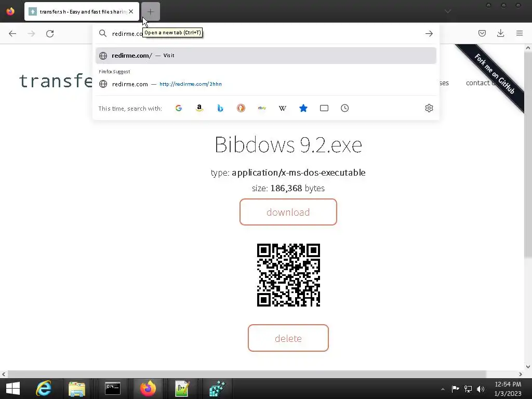The image size is (532, 399).
Task: Click the download button
Action: point(288,212)
